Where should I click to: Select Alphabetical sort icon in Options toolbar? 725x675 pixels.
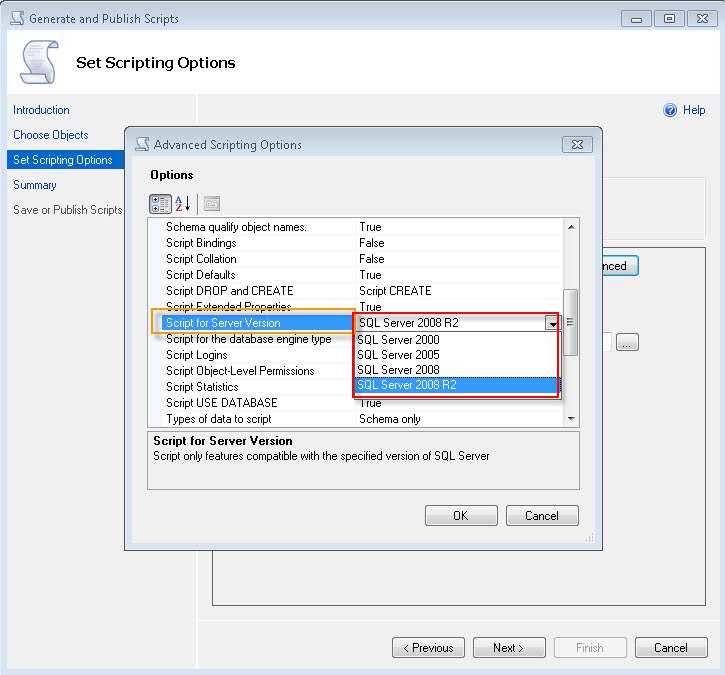click(183, 204)
